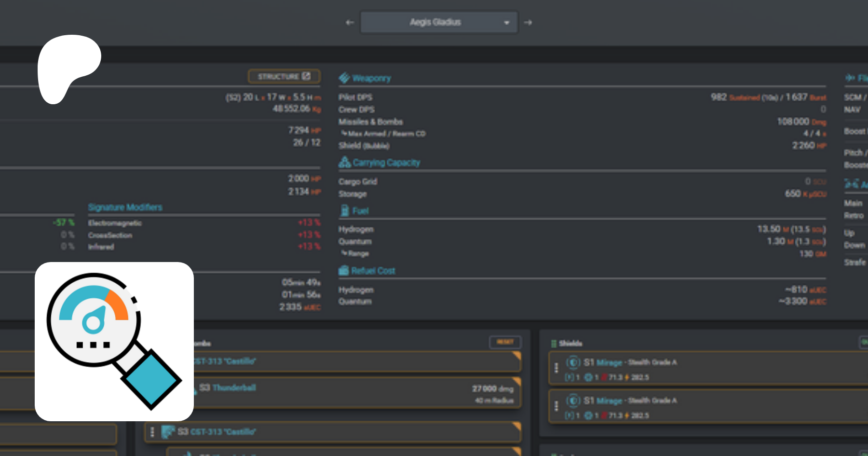Click the Carrying Capacity boxes icon
This screenshot has height=456, width=868.
[x=344, y=163]
